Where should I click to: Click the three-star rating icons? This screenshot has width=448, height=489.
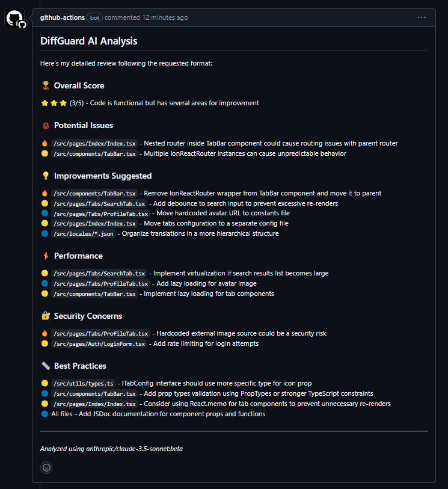[x=54, y=103]
